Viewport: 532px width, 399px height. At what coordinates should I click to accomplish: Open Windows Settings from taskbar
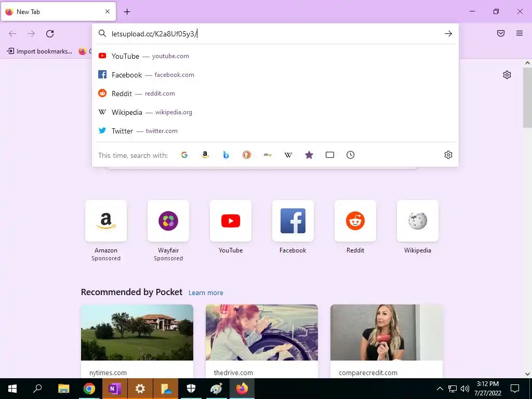pyautogui.click(x=140, y=389)
